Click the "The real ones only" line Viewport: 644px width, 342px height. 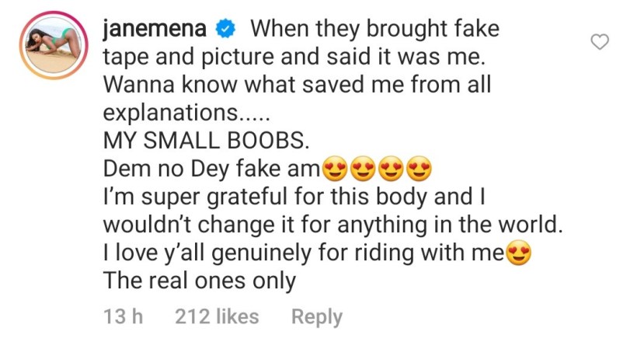pyautogui.click(x=200, y=281)
